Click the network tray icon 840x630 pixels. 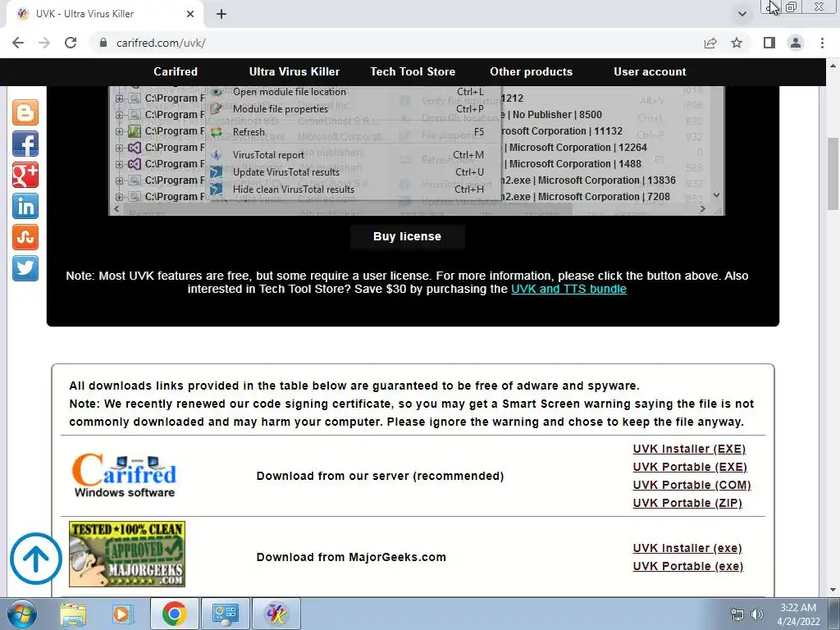tap(737, 614)
